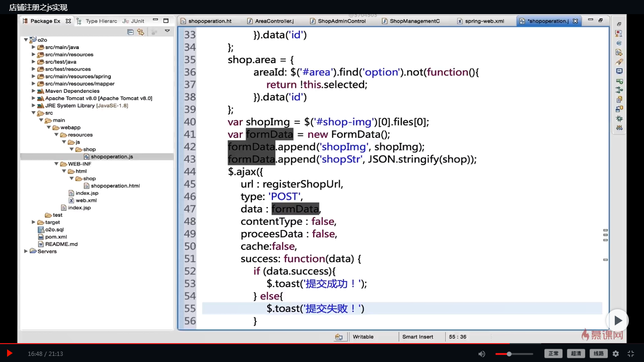Restore the right-side minimized view stack
644x362 pixels.
[619, 24]
